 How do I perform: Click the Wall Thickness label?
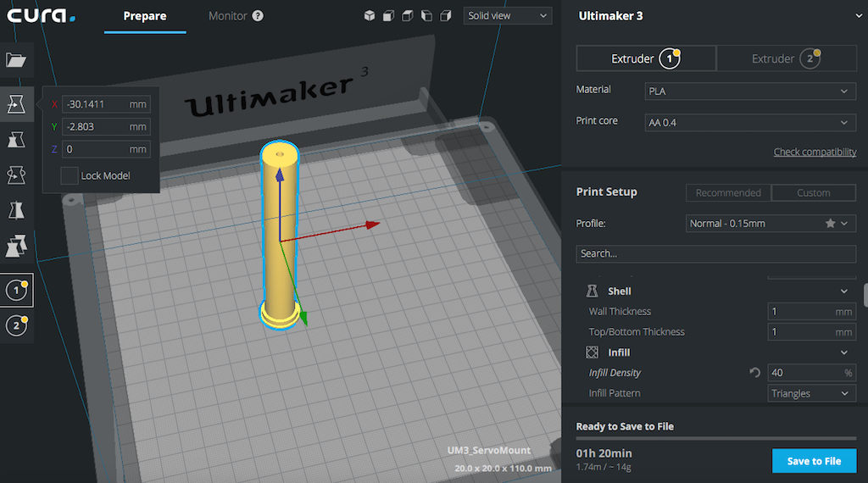click(620, 312)
